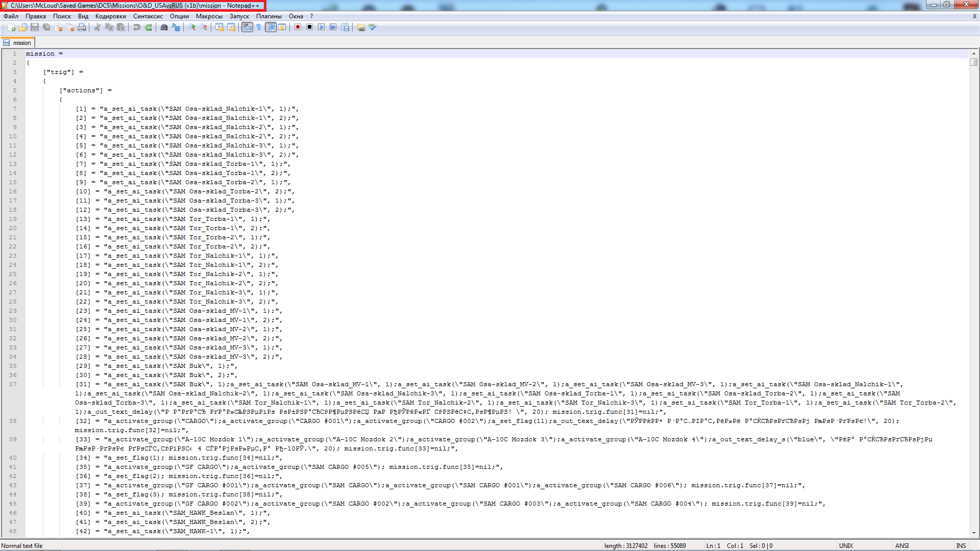The image size is (980, 551).
Task: Click the [13] SAM Tor_Torba-1 line
Action: [173, 219]
